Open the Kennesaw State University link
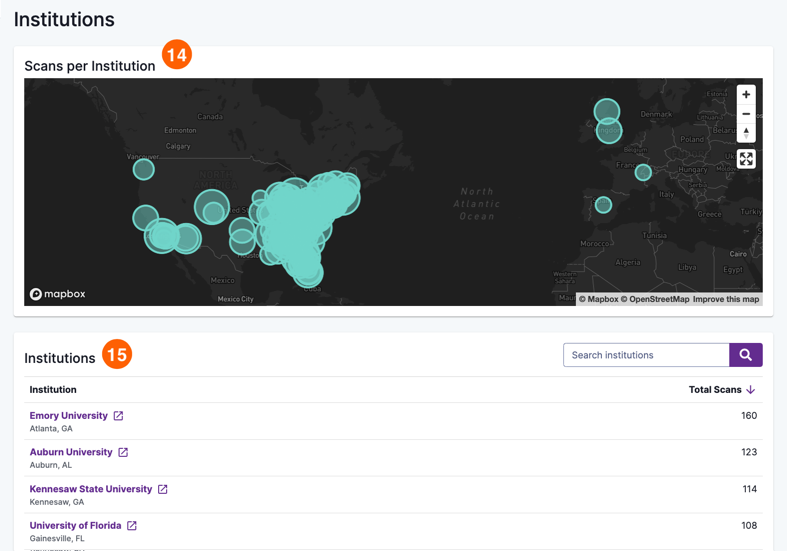787x551 pixels. (x=91, y=489)
